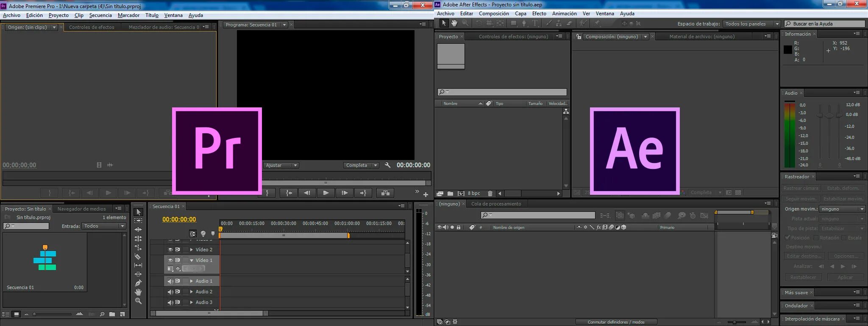Screen dimensions: 868x326
Task: Click the new bin folder icon in Premiere Project panel
Action: (x=112, y=314)
